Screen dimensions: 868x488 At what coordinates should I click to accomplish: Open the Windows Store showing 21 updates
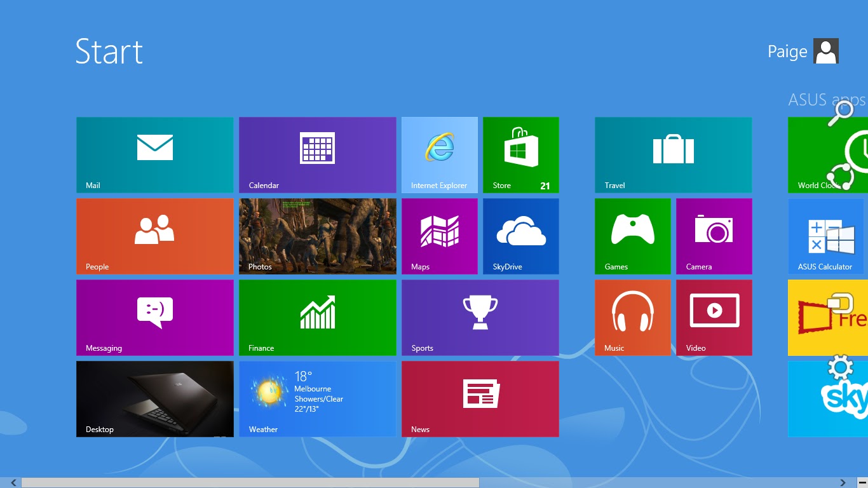(x=520, y=154)
